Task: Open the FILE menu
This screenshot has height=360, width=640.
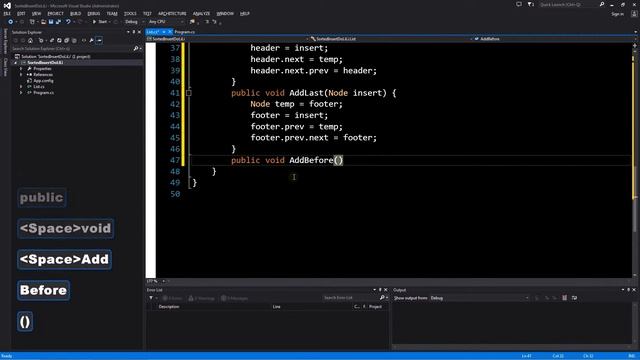Action: click(x=7, y=13)
